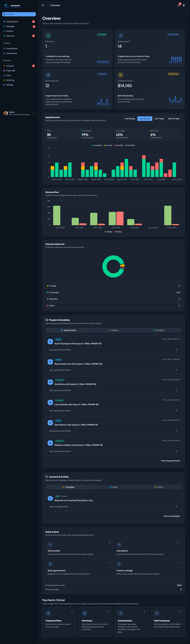The image size is (190, 644).
Task: Open Messages in the sidebar
Action: pos(19,27)
